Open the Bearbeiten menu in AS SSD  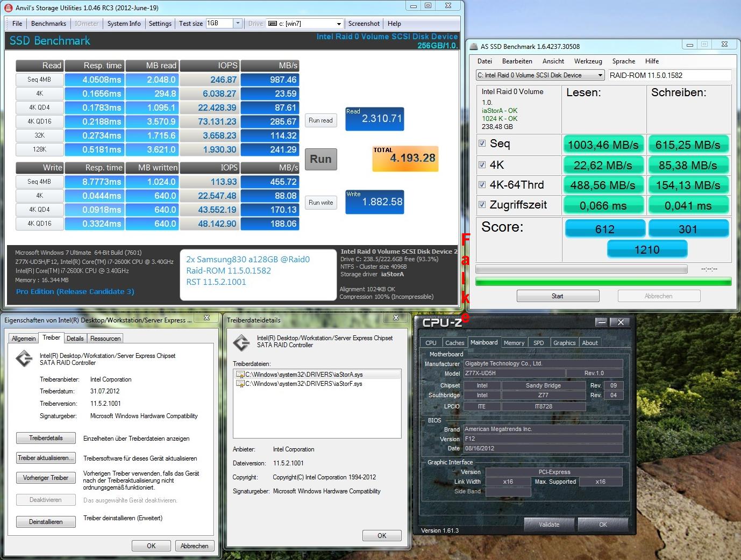tap(517, 61)
